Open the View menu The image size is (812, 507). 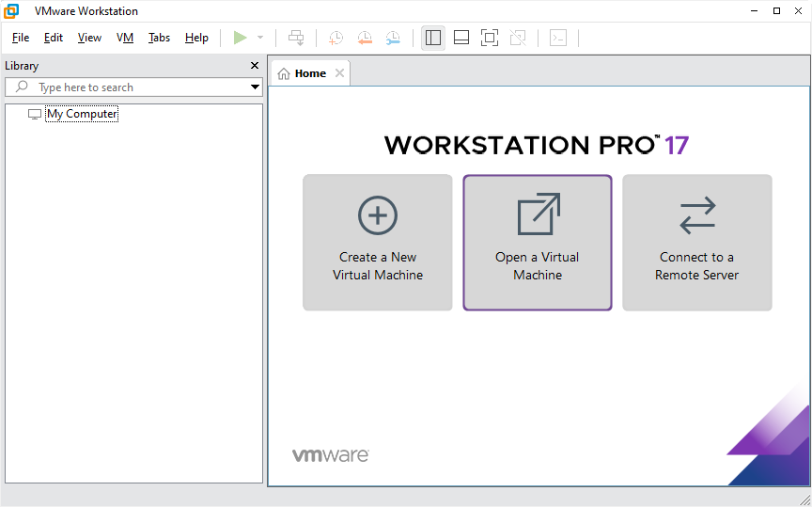[89, 38]
